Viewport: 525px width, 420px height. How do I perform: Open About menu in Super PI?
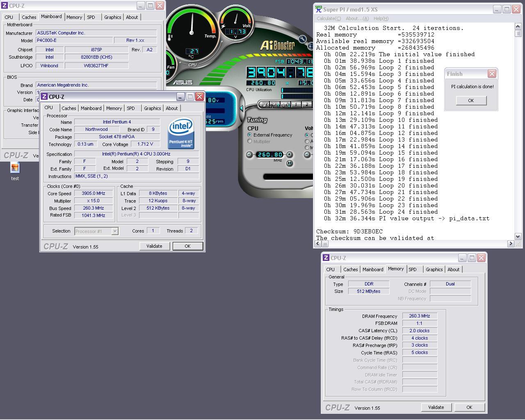pyautogui.click(x=357, y=18)
